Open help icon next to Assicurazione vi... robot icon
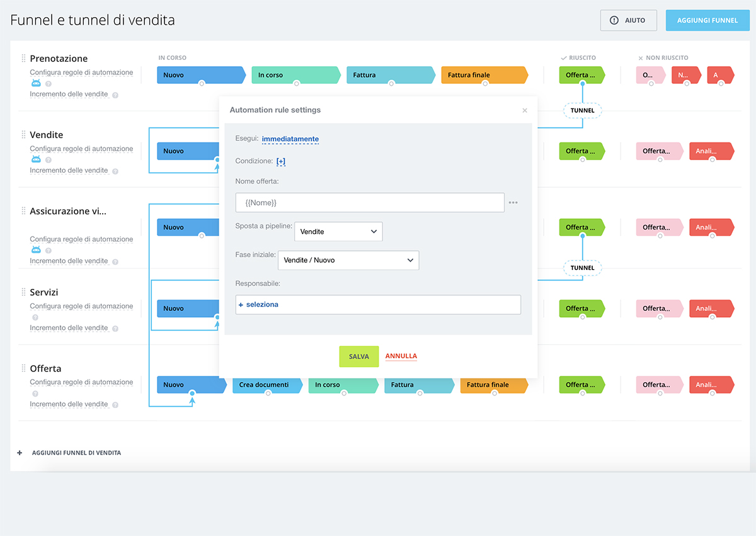 (x=49, y=250)
